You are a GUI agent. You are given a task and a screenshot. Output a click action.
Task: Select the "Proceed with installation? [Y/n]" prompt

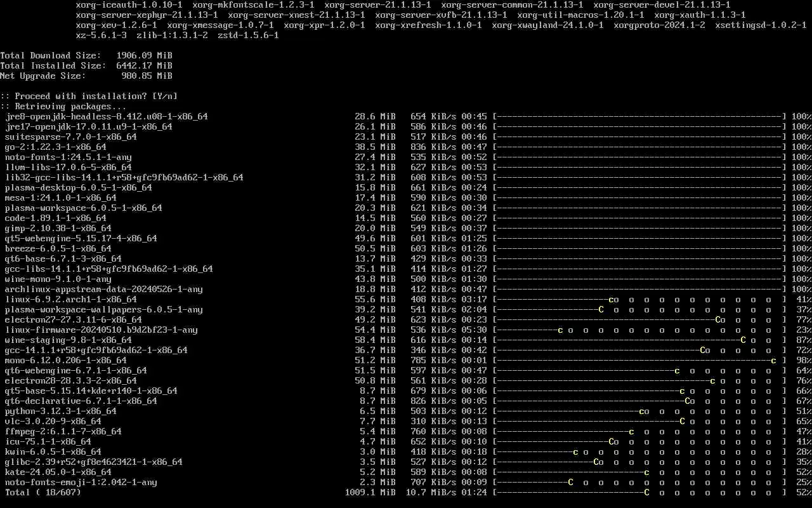[89, 96]
